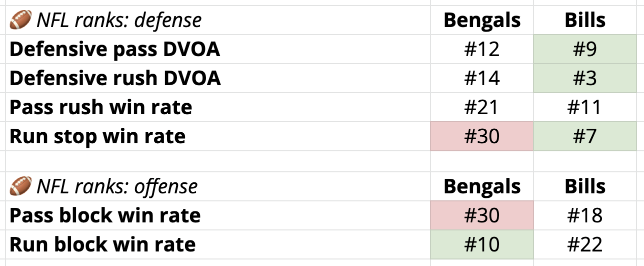This screenshot has height=266, width=644.
Task: Click the green Bills #7 cell
Action: pos(585,136)
